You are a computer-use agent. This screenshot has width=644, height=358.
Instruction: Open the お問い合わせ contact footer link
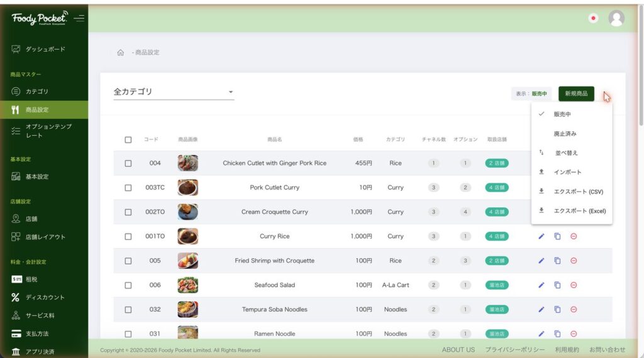point(607,350)
